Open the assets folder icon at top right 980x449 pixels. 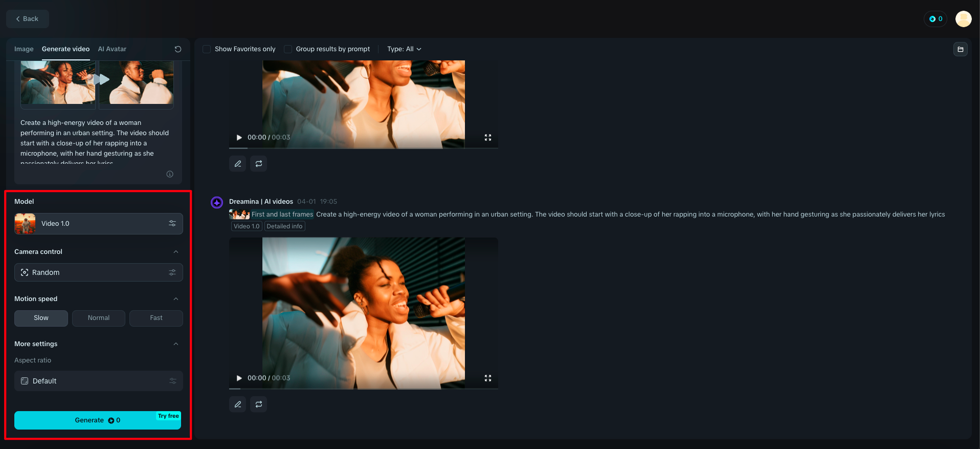click(x=961, y=49)
